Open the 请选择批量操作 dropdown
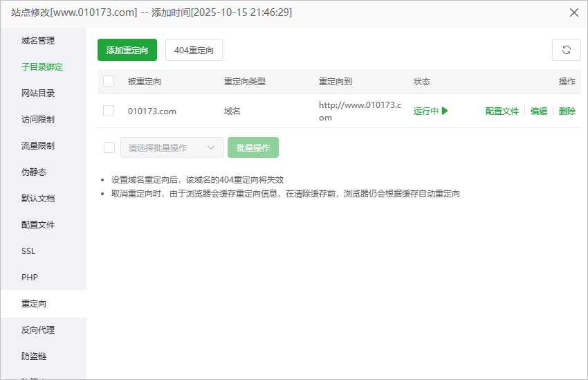The height and width of the screenshot is (380, 588). click(x=172, y=147)
